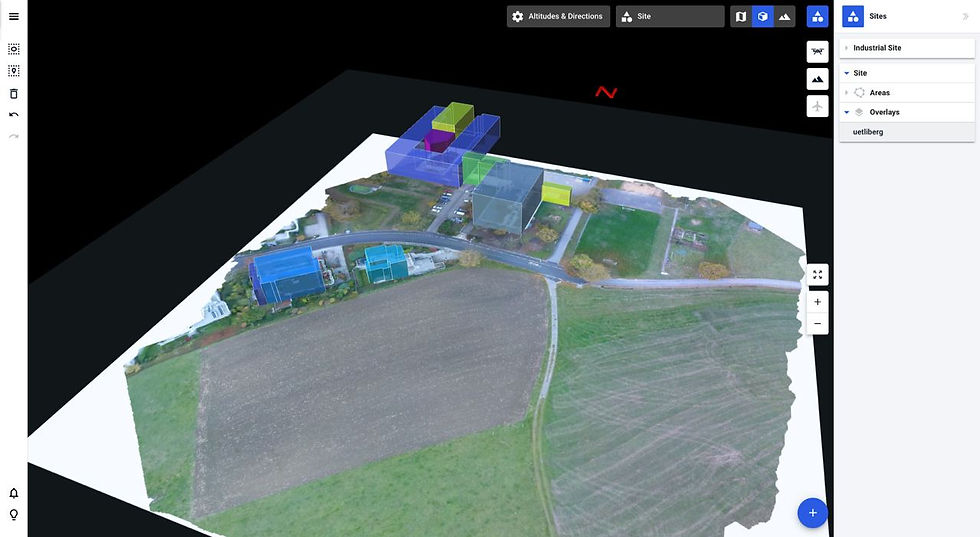Click the drone icon button
980x537 pixels.
pos(818,52)
